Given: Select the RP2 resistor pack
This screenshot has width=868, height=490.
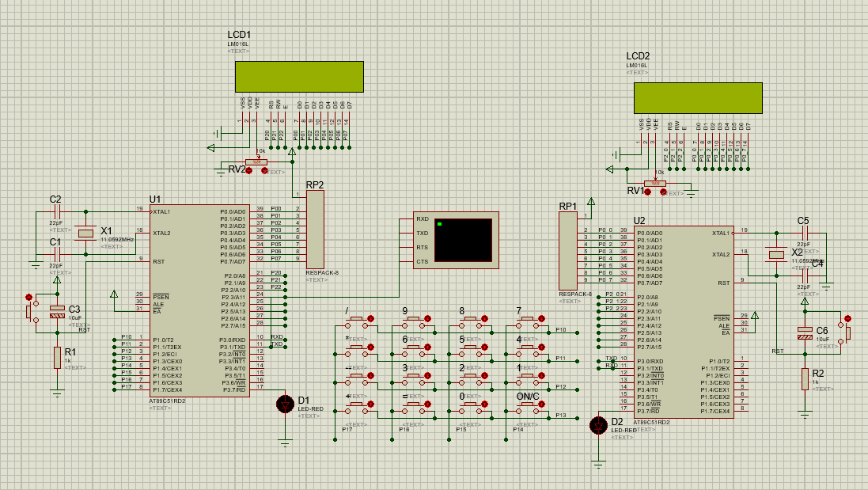Looking at the screenshot, I should [x=315, y=230].
